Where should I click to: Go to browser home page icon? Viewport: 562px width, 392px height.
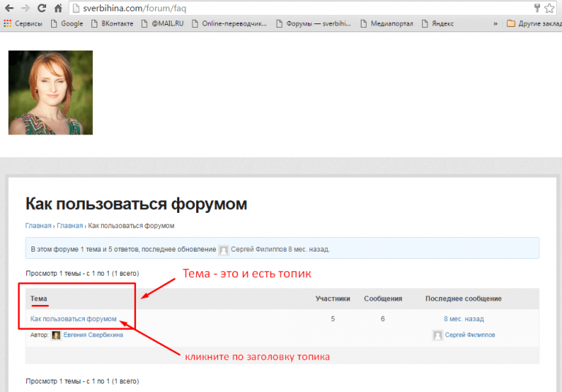click(59, 8)
